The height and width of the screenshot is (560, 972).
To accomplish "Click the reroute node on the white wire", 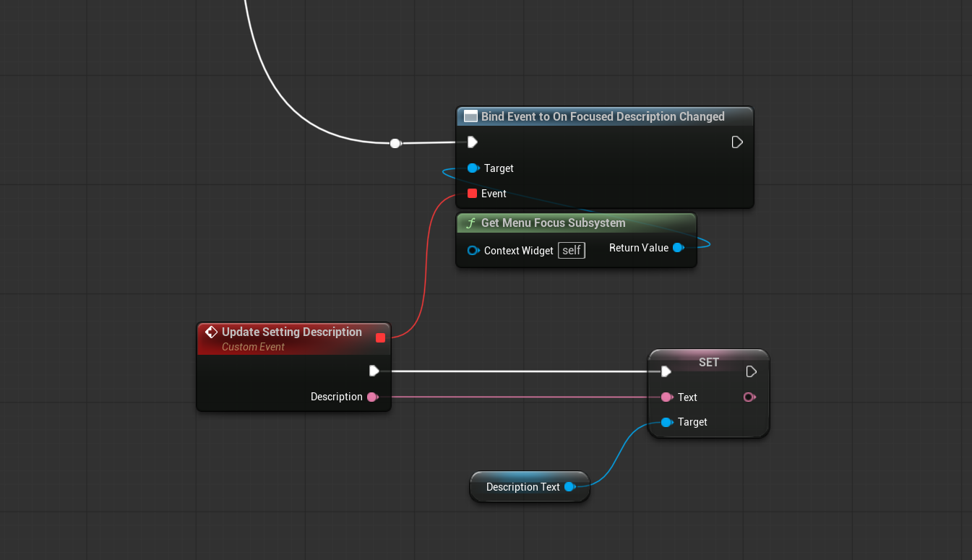I will (395, 143).
